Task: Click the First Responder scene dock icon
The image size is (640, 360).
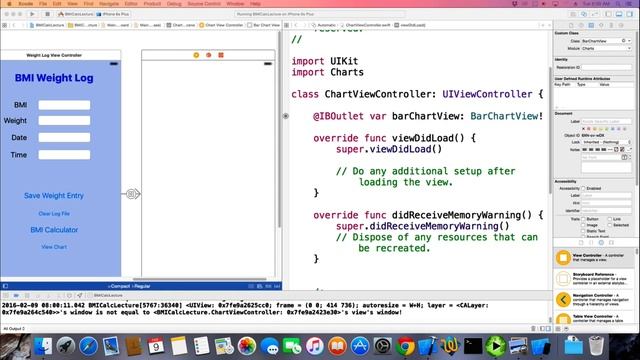Action: pyautogui.click(x=209, y=55)
